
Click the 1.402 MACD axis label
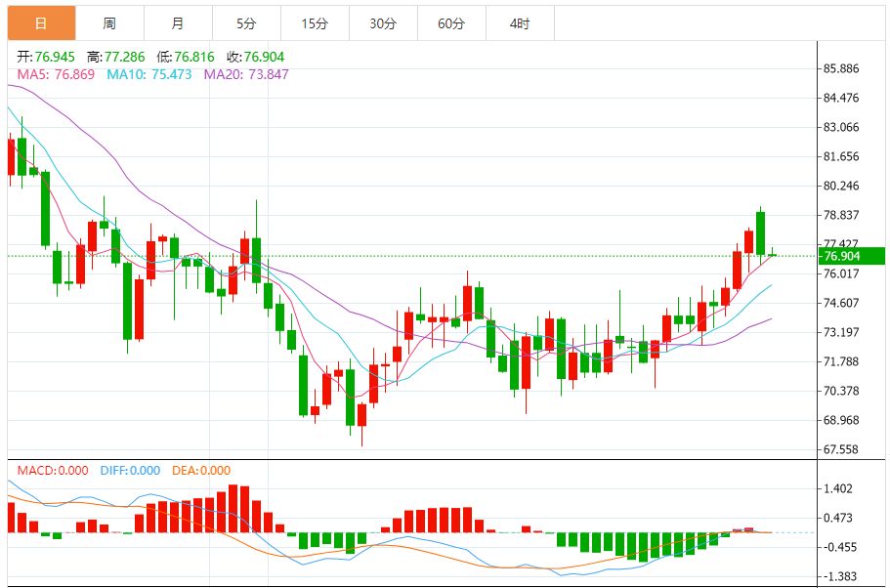(x=838, y=488)
